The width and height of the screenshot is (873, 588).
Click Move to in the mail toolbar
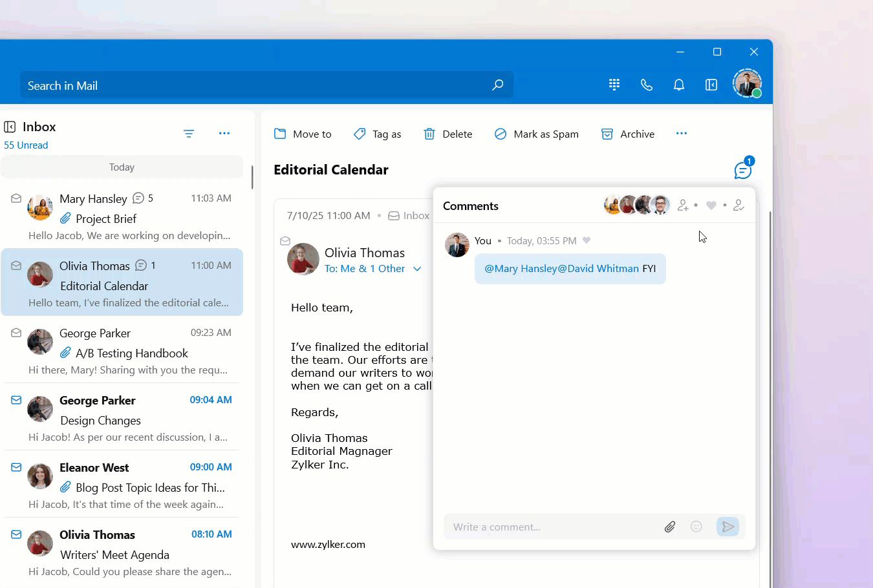pyautogui.click(x=303, y=134)
